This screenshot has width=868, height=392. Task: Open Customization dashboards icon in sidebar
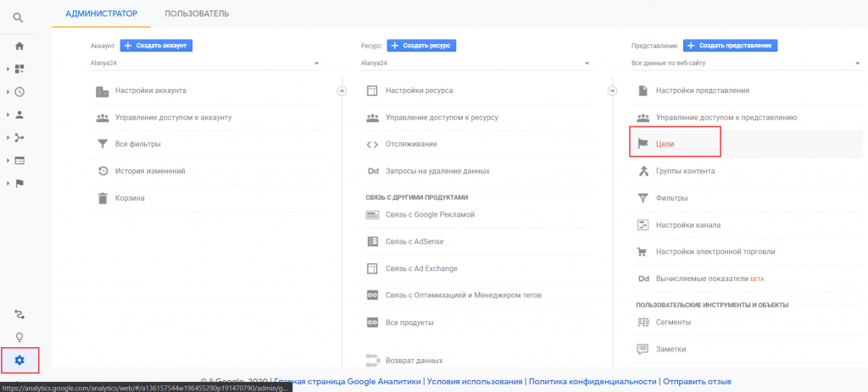point(19,69)
